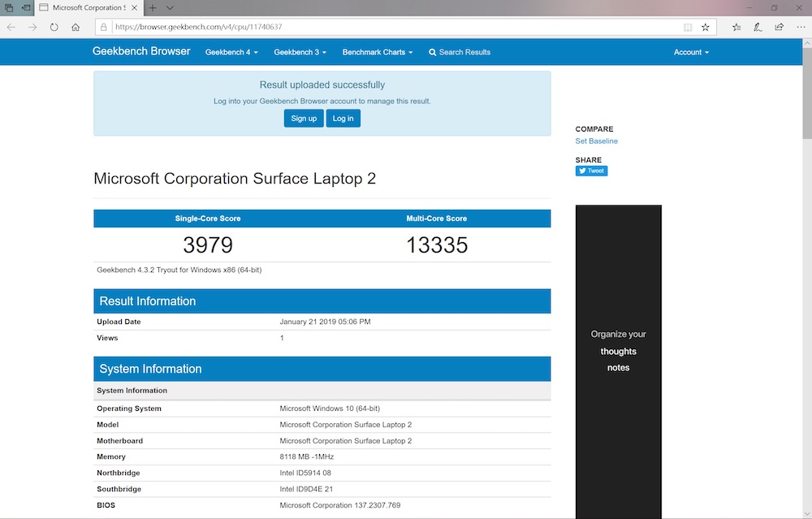Screen dimensions: 812x519
Task: Select the Microsoft Corporation browser tab
Action: tap(89, 7)
